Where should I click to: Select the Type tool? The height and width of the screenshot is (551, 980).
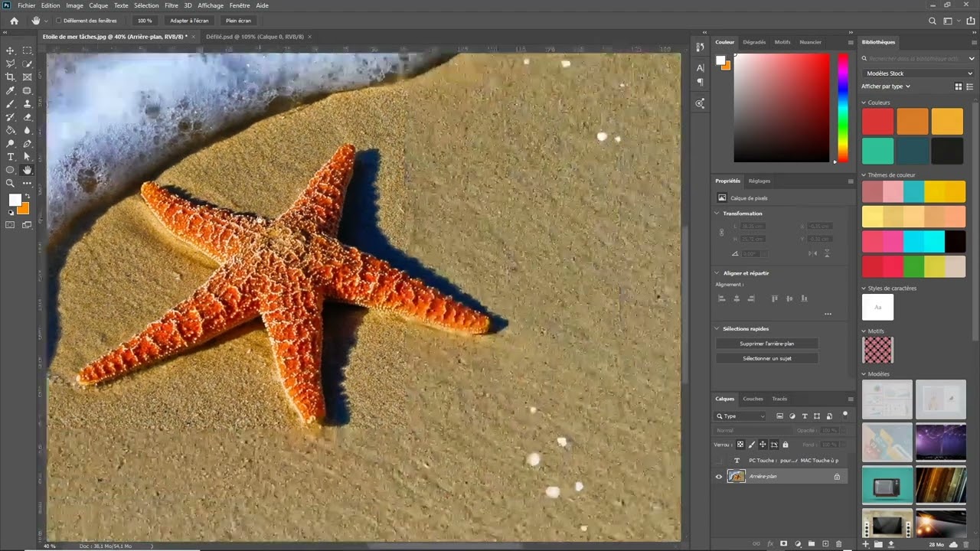click(11, 157)
